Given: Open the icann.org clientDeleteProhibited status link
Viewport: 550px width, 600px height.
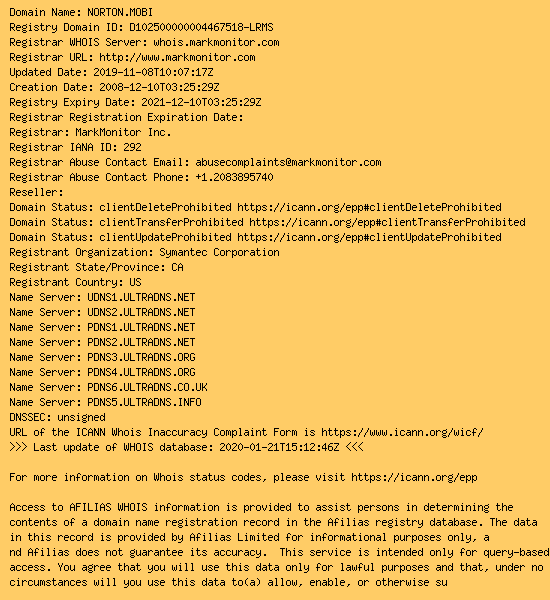Looking at the screenshot, I should 369,207.
